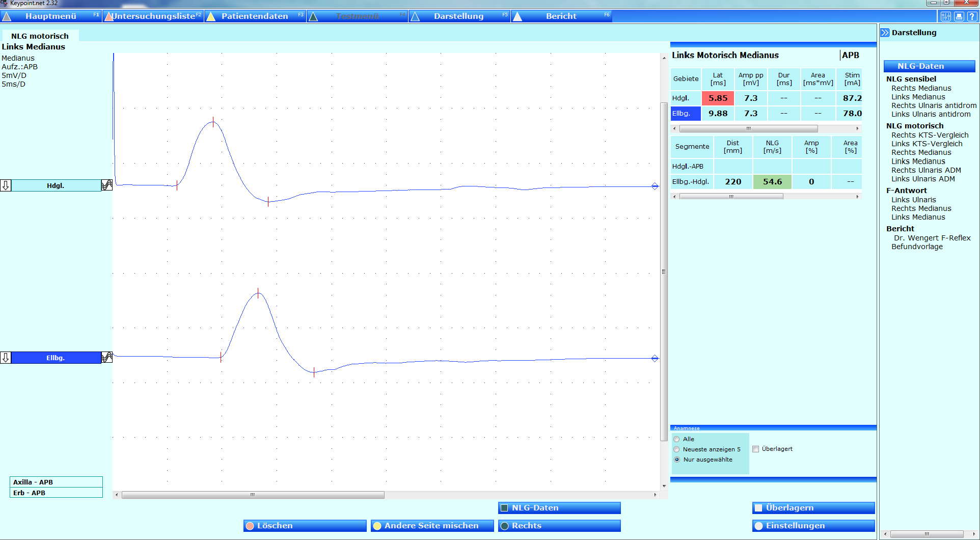Open the Patientendaten menu tab
The image size is (980, 540).
point(255,16)
